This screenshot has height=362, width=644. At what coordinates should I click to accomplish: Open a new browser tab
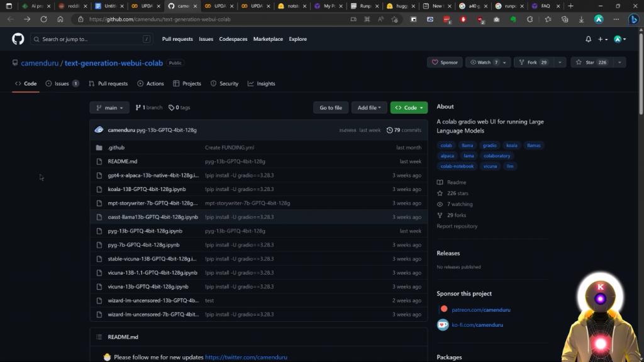[x=570, y=6]
